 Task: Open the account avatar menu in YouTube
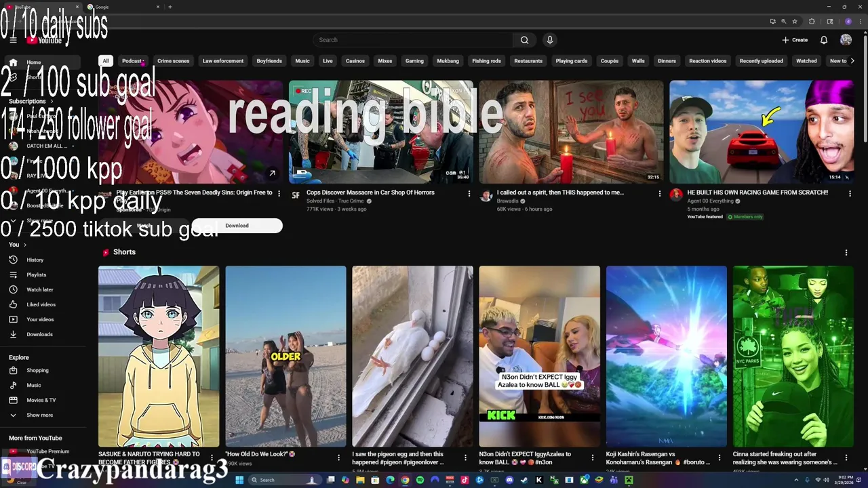(846, 40)
